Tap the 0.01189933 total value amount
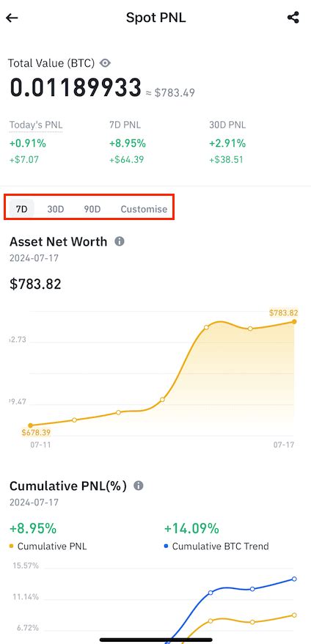Viewport: 311px width, 644px height. 76,88
